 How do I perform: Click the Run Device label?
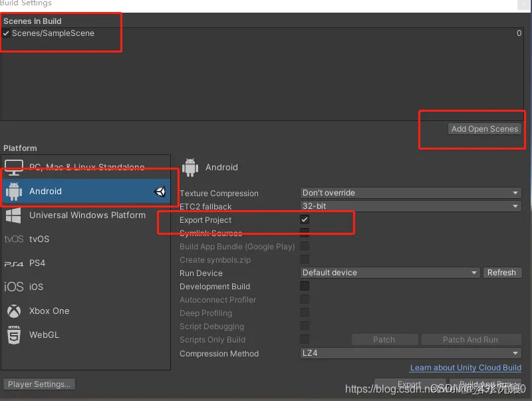click(201, 273)
